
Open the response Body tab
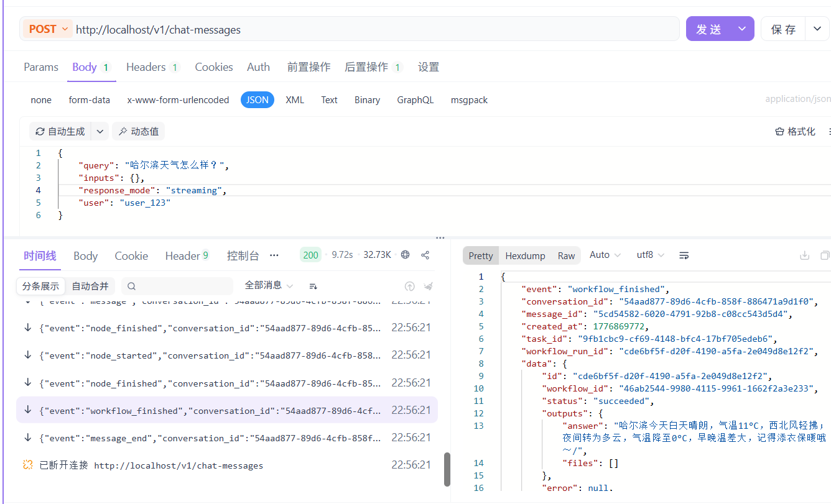(85, 256)
